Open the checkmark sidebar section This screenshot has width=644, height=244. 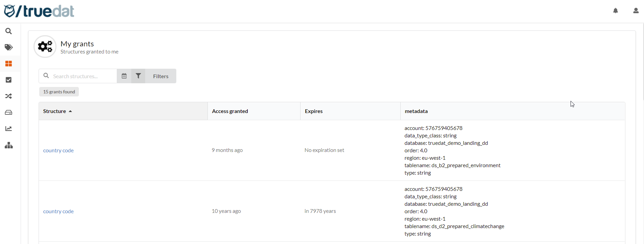pyautogui.click(x=9, y=80)
